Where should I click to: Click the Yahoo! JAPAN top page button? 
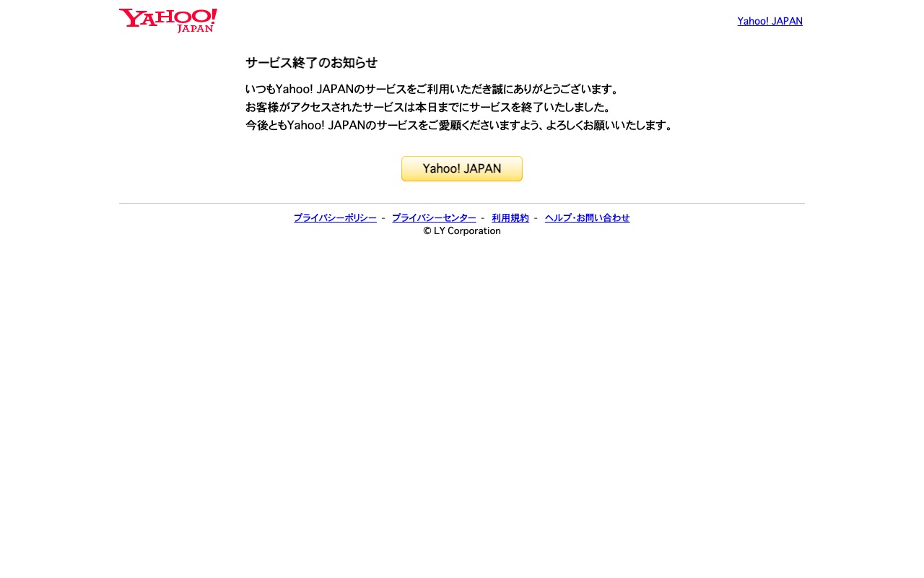coord(461,168)
